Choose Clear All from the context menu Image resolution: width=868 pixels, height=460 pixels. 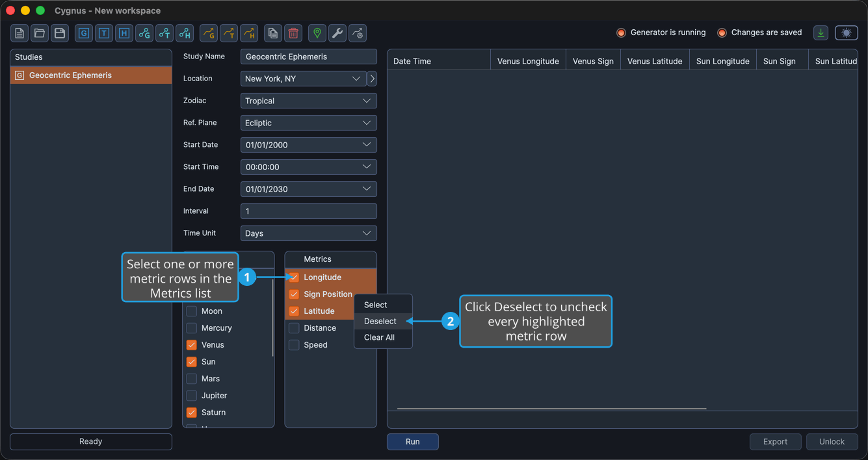[383, 337]
